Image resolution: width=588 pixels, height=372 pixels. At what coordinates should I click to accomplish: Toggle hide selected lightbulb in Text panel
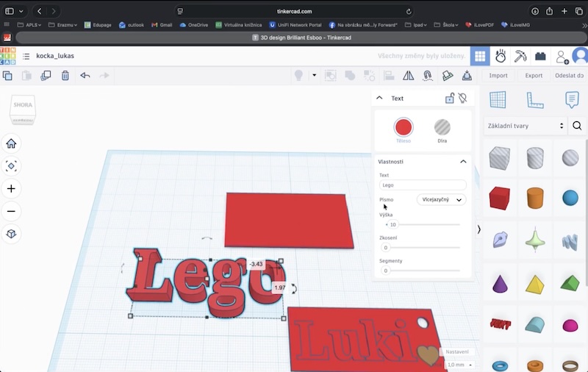tap(463, 99)
